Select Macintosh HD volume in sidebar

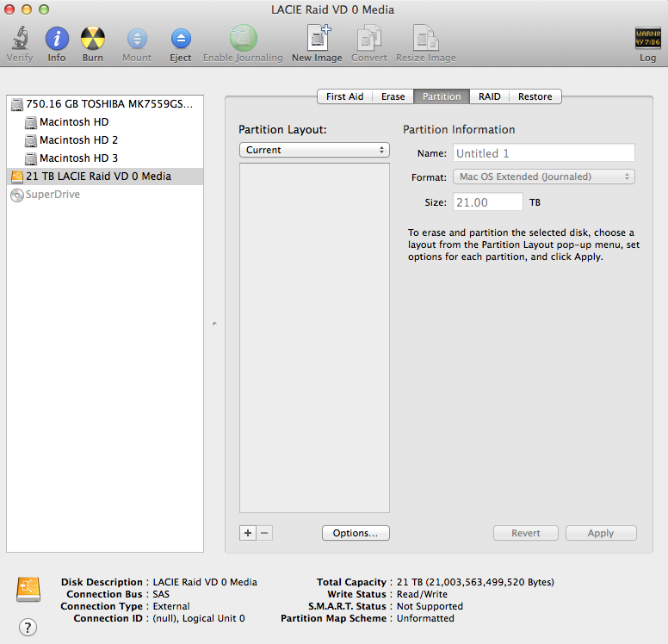105,122
